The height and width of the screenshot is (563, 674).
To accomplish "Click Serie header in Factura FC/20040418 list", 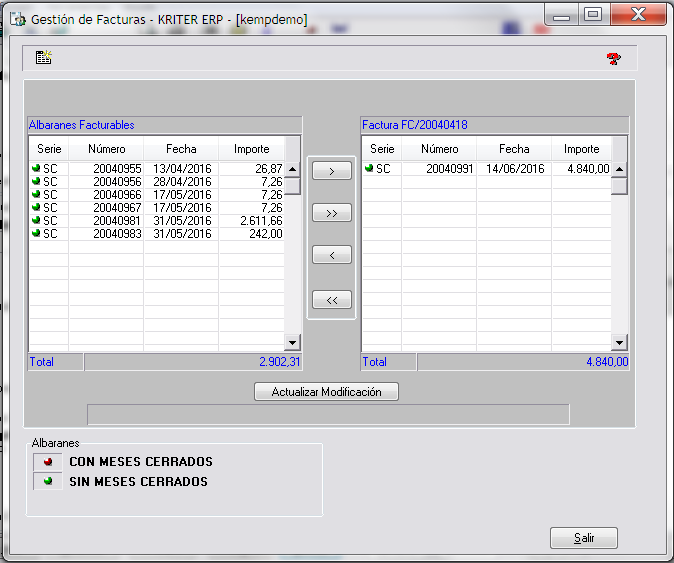I will 382,149.
